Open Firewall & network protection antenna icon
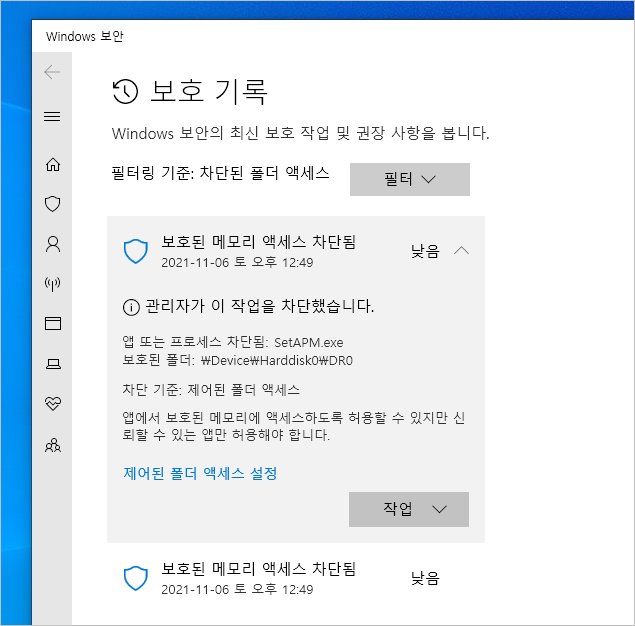635x626 pixels. tap(53, 284)
